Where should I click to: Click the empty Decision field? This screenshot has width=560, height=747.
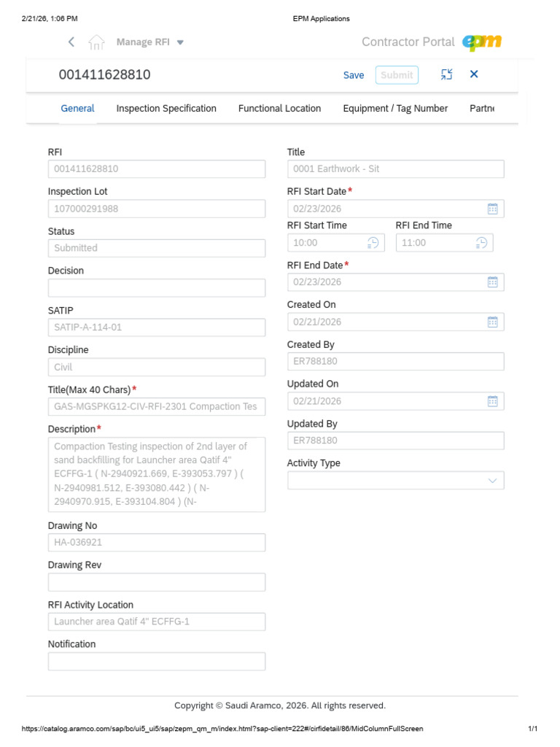[x=157, y=287]
